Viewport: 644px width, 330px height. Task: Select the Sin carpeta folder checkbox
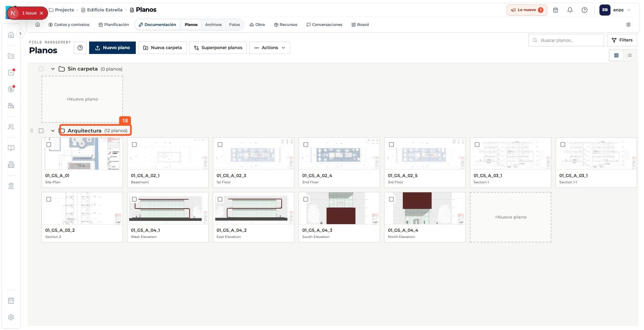pos(41,69)
